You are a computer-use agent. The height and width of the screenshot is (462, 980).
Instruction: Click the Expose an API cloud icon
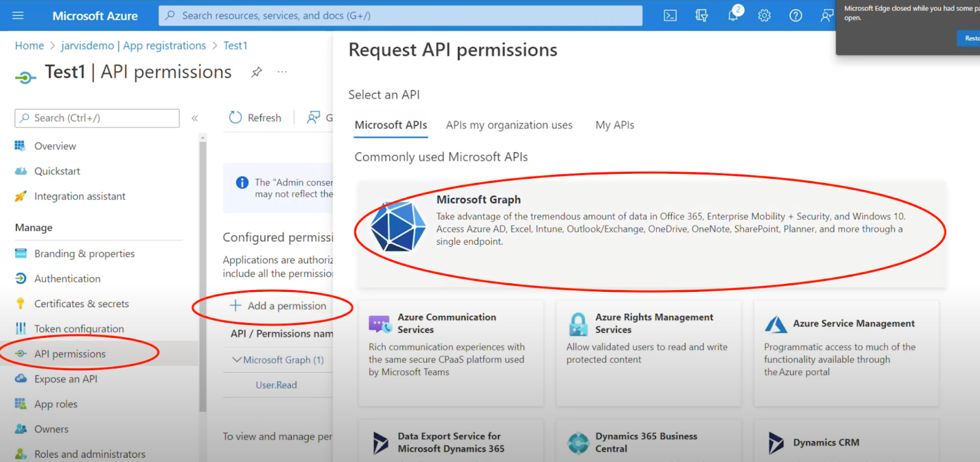[x=20, y=379]
